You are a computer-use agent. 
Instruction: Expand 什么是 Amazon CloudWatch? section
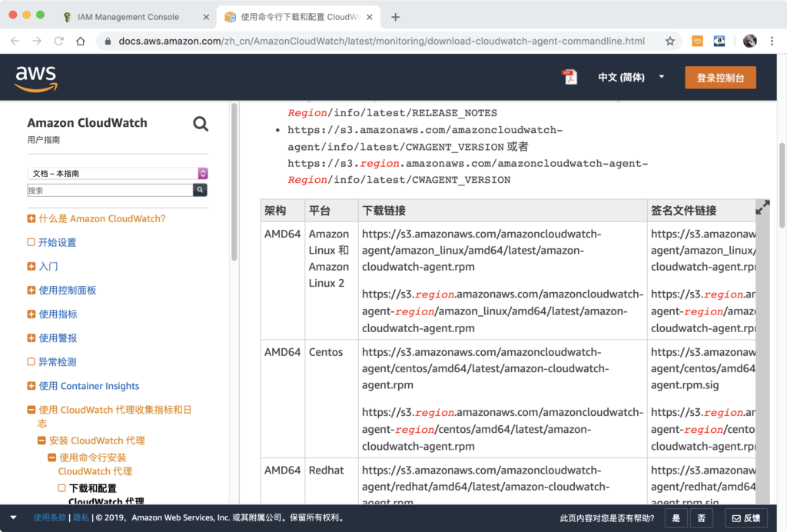pyautogui.click(x=31, y=218)
